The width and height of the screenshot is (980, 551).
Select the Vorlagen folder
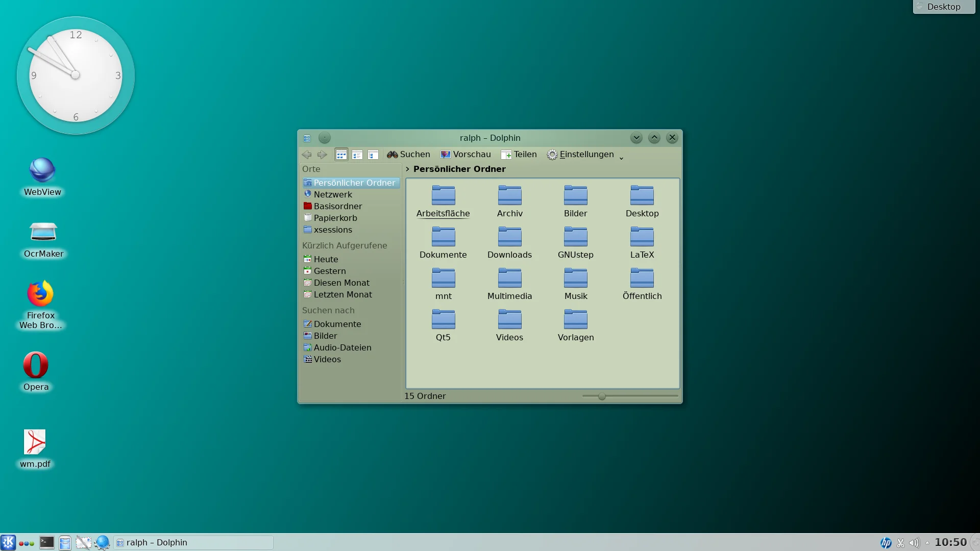[x=576, y=325]
